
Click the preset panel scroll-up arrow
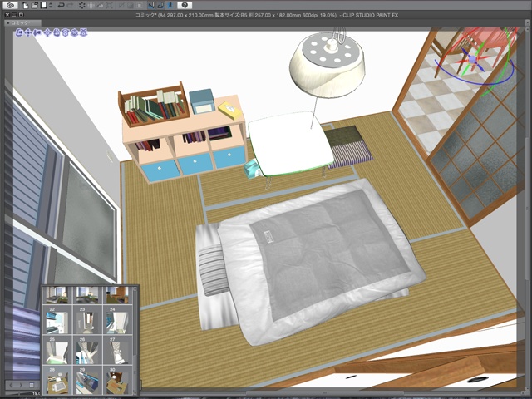tap(135, 289)
